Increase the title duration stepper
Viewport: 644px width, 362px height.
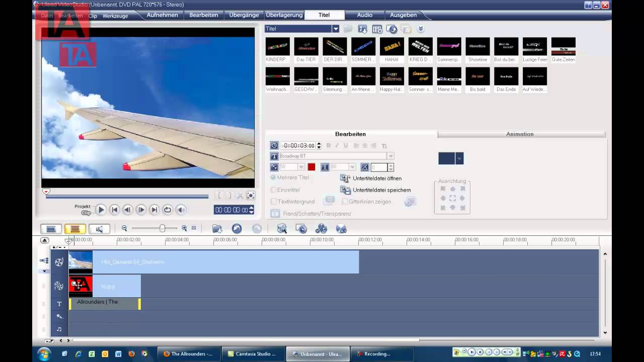[x=318, y=144]
